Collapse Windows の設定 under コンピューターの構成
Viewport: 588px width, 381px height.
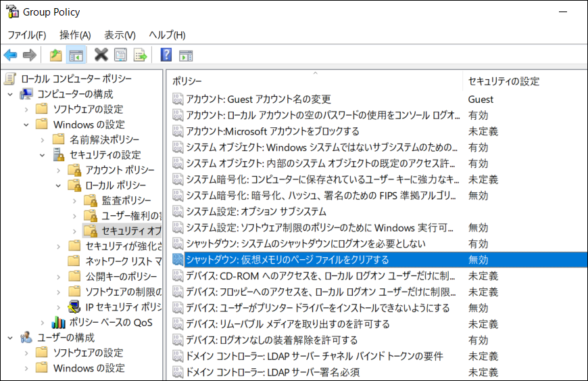pyautogui.click(x=26, y=125)
